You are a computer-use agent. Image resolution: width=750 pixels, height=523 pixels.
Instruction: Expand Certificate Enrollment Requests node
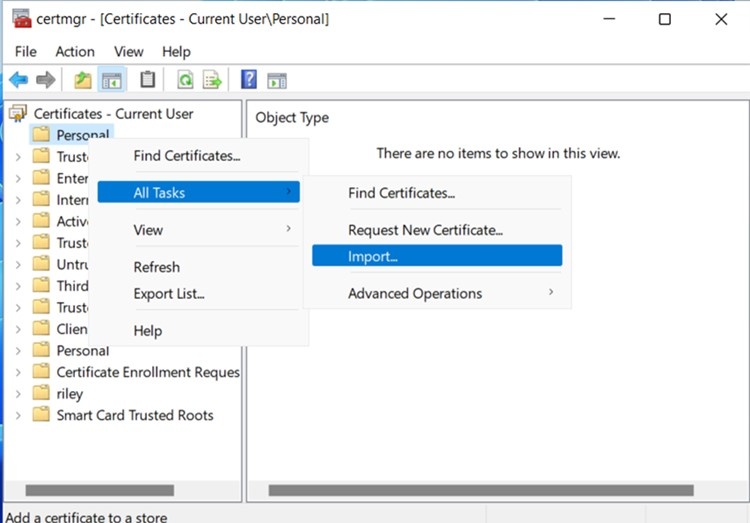point(18,372)
